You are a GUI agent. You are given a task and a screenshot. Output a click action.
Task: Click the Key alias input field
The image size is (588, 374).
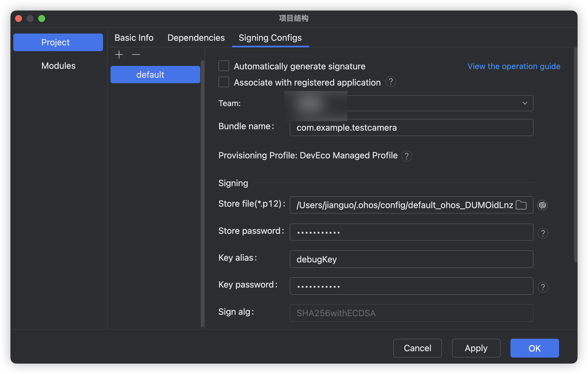[x=411, y=259]
